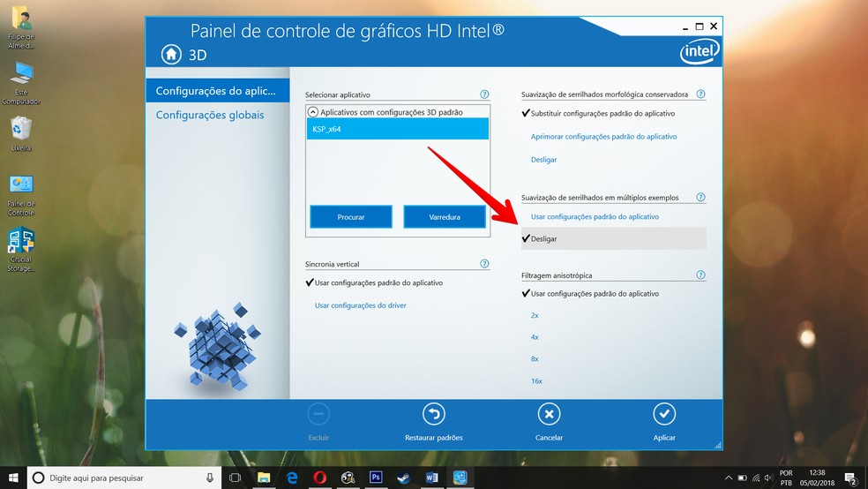Viewport: 868px width, 489px height.
Task: Launch Opera from the taskbar
Action: coord(320,478)
